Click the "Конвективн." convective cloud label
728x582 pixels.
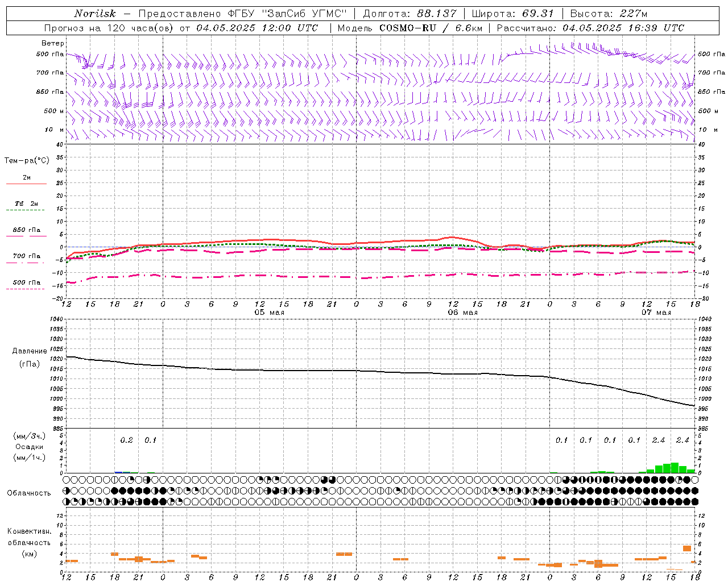pyautogui.click(x=30, y=531)
